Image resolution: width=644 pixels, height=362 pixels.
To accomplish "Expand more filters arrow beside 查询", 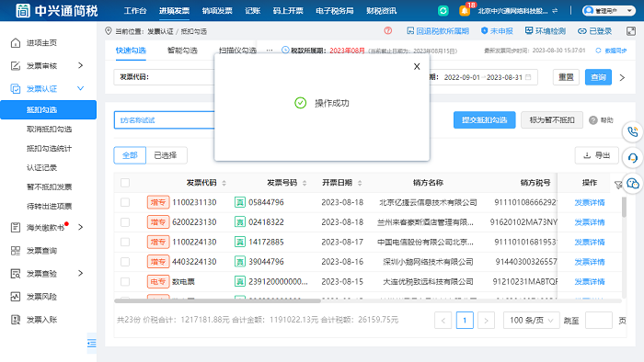I will click(x=622, y=77).
